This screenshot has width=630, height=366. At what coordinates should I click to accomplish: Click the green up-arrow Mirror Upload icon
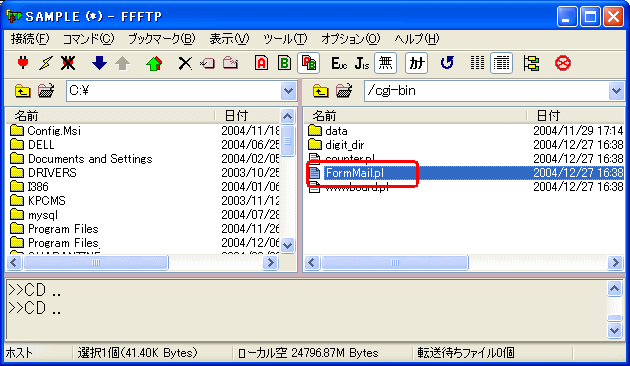[154, 63]
